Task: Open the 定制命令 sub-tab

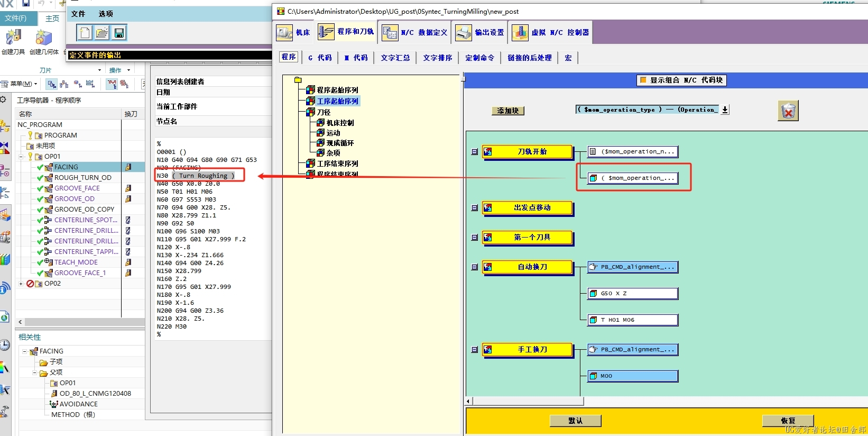Action: pos(479,58)
